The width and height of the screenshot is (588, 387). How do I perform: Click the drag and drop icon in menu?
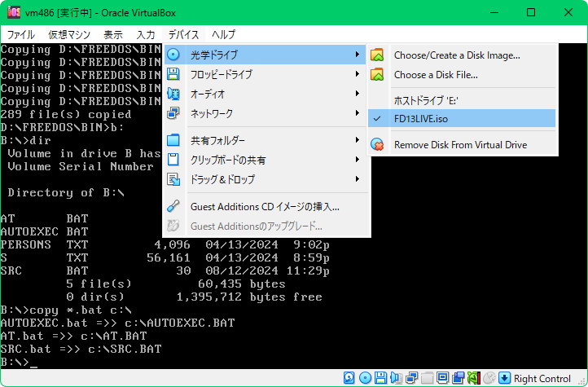pos(173,179)
